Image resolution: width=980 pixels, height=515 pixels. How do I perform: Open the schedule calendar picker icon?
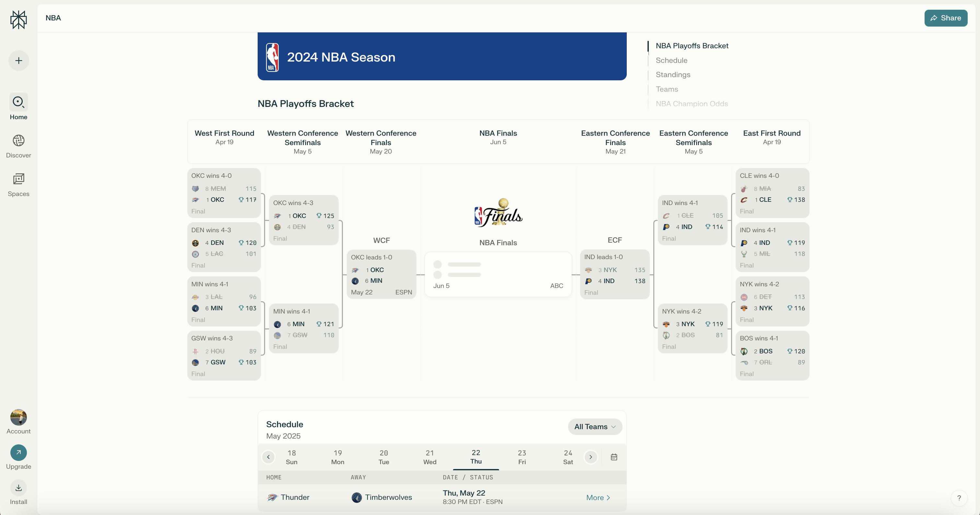pos(614,457)
